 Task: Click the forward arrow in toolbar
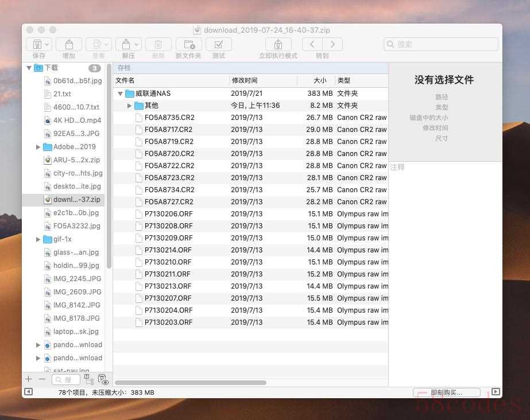click(x=332, y=45)
